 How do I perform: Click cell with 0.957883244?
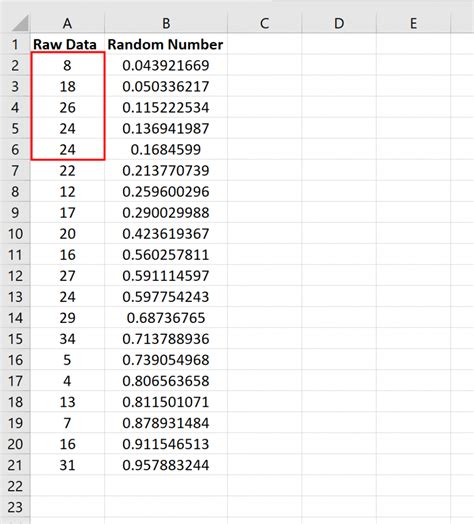coord(166,465)
